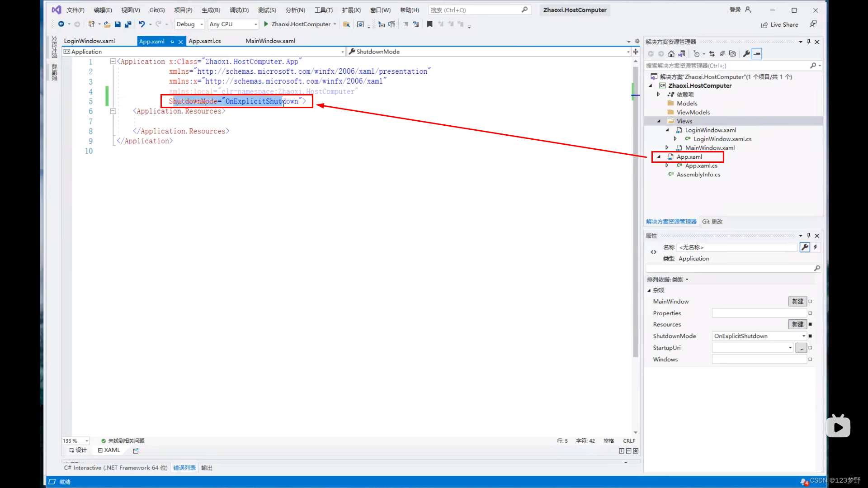Open the 文件(F) menu
Viewport: 868px width, 488px height.
[75, 10]
